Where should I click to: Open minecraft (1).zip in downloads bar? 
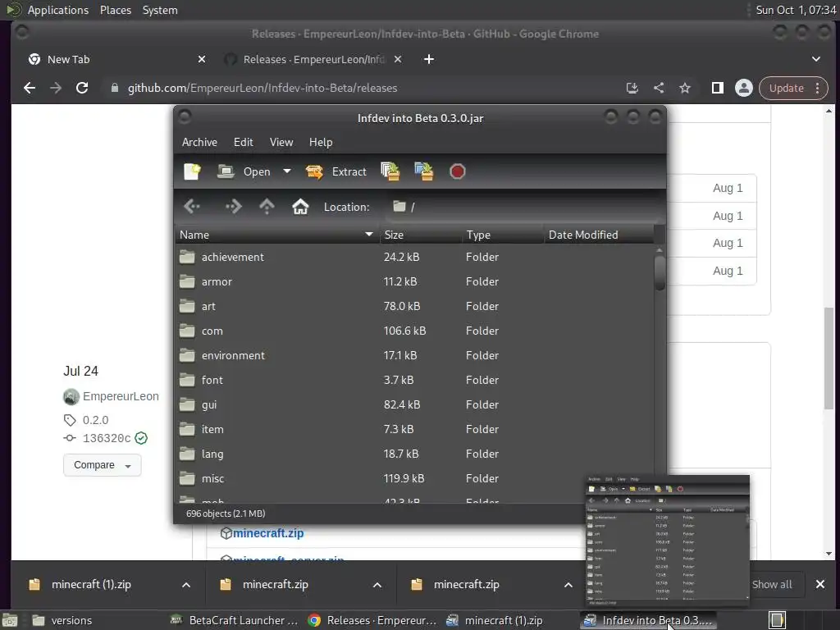point(91,584)
